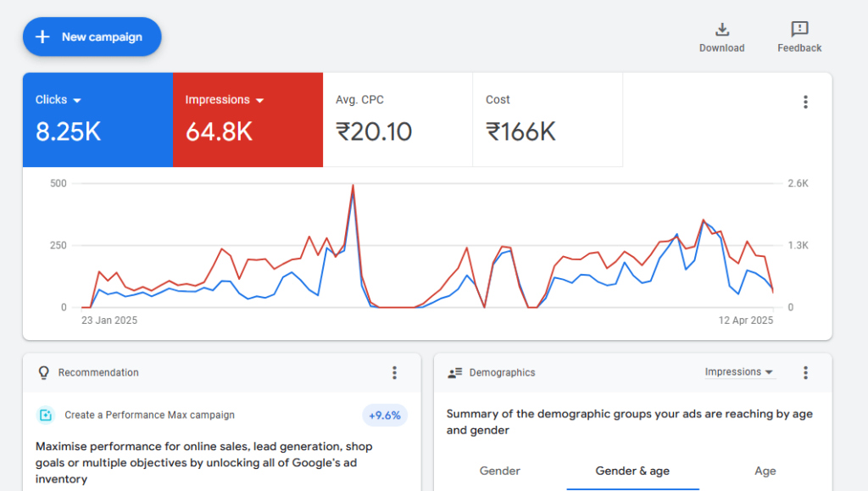Click the Download icon
Image resolution: width=868 pixels, height=491 pixels.
(x=721, y=30)
